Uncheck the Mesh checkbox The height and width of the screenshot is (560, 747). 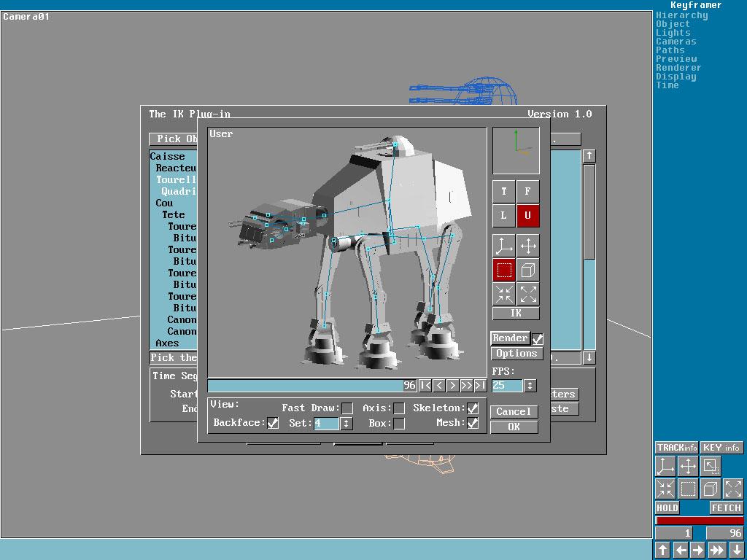click(x=473, y=423)
